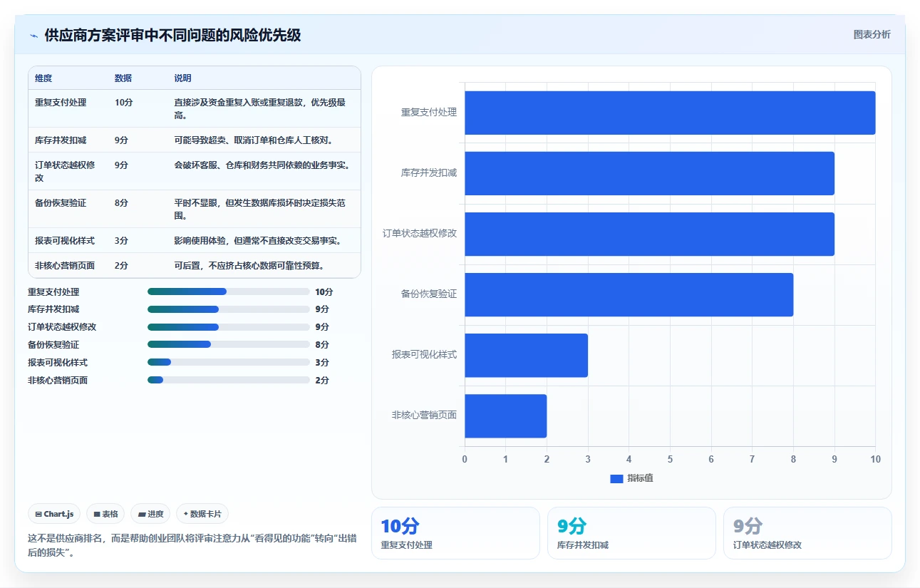Click the 8分 value beside 备份恢复验证 progress bar
The height and width of the screenshot is (588, 920).
[322, 344]
